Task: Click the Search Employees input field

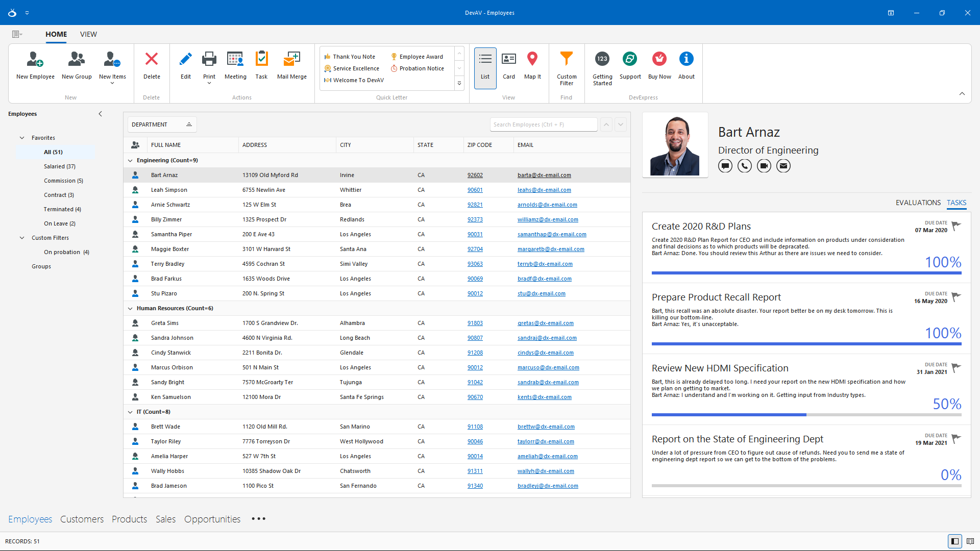Action: click(x=543, y=124)
